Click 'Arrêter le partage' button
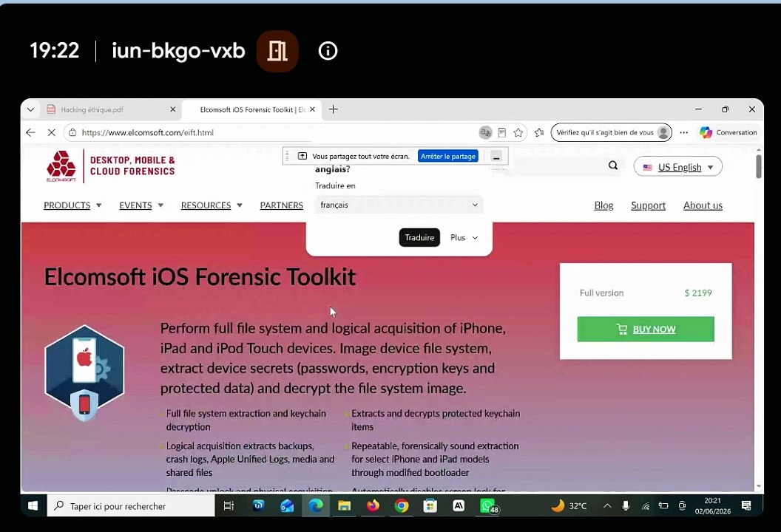Viewport: 781px width, 532px height. [448, 156]
